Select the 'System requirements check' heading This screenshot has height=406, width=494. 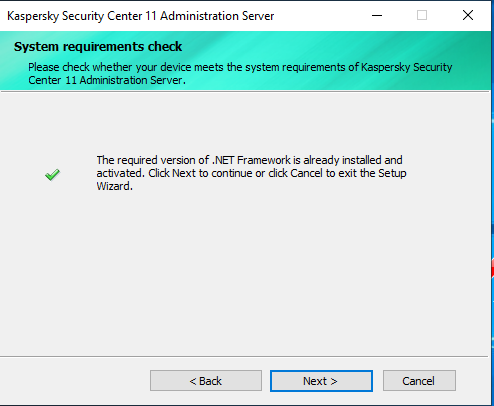(x=98, y=47)
